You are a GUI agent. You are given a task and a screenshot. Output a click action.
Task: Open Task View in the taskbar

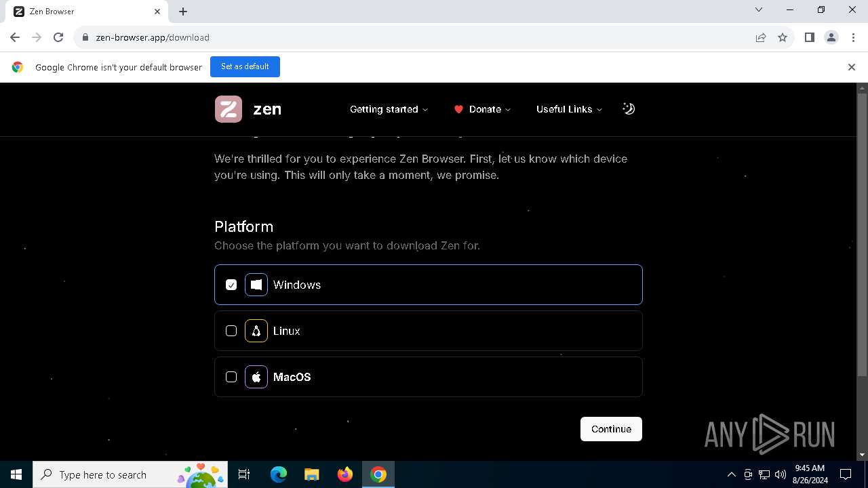[244, 474]
